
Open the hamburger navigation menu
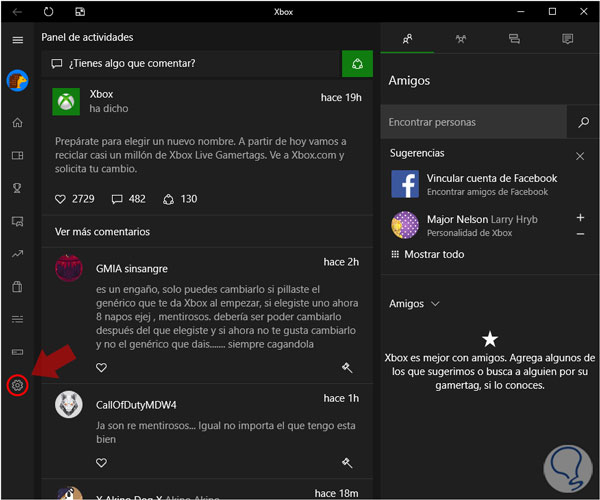[x=18, y=40]
